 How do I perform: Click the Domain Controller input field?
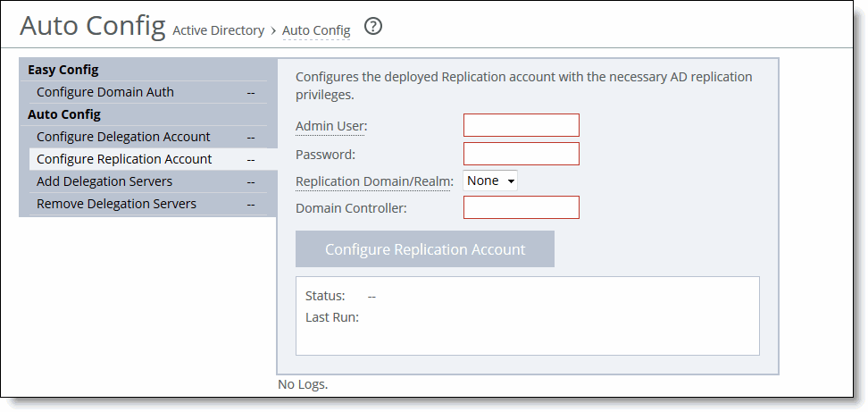tap(522, 207)
